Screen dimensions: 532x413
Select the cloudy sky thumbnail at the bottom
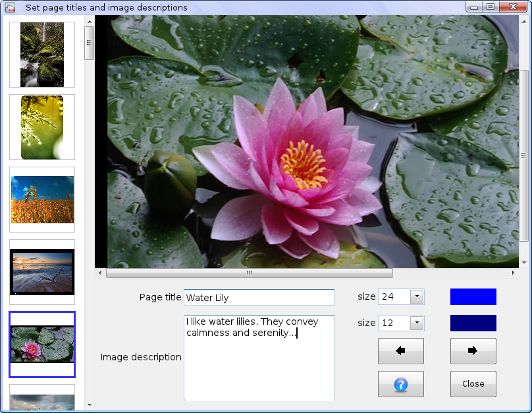pyautogui.click(x=42, y=398)
